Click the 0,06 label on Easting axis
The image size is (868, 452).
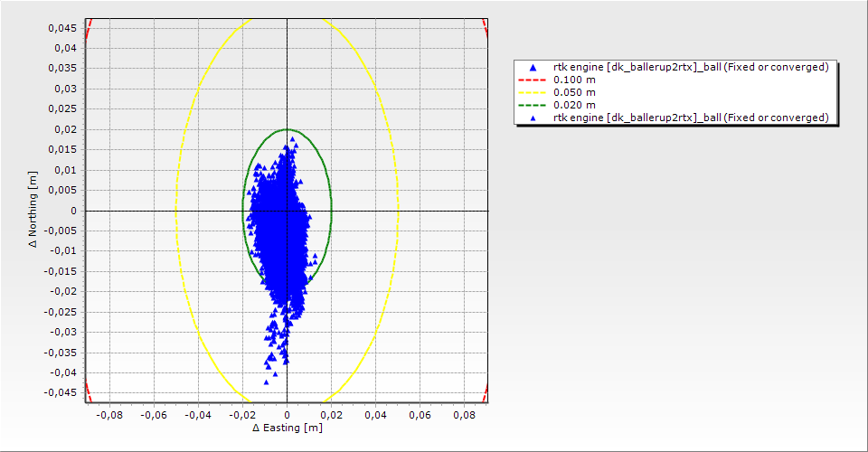pyautogui.click(x=420, y=415)
